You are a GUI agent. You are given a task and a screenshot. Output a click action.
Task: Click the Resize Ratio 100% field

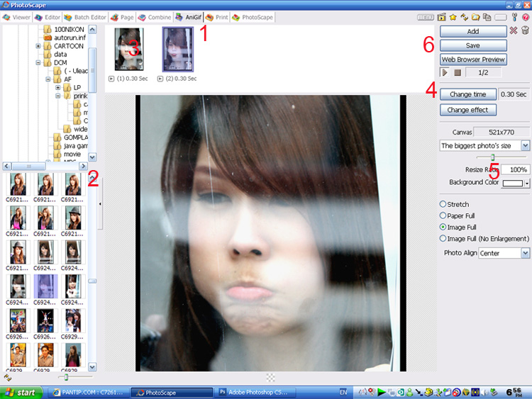[515, 170]
